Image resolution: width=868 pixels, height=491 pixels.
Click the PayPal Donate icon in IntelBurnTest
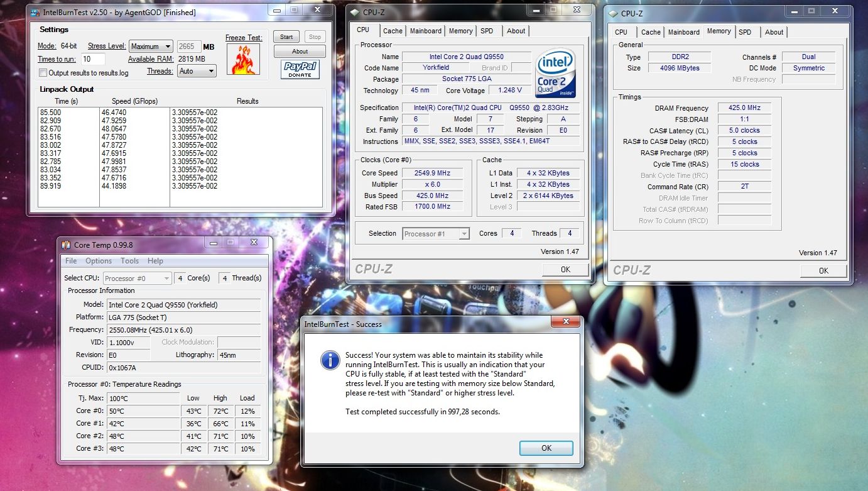(300, 70)
